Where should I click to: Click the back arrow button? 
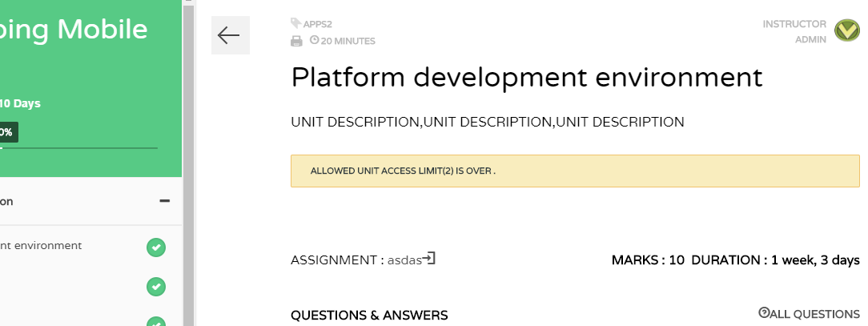click(231, 35)
